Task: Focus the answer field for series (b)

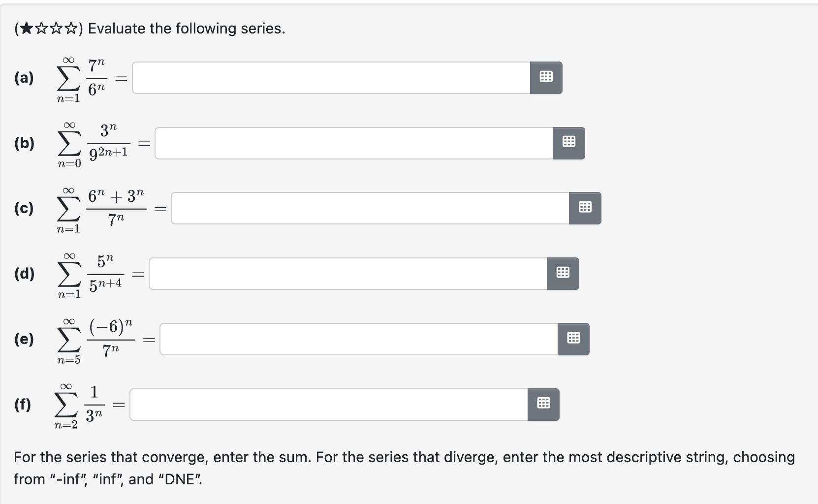Action: (x=354, y=143)
